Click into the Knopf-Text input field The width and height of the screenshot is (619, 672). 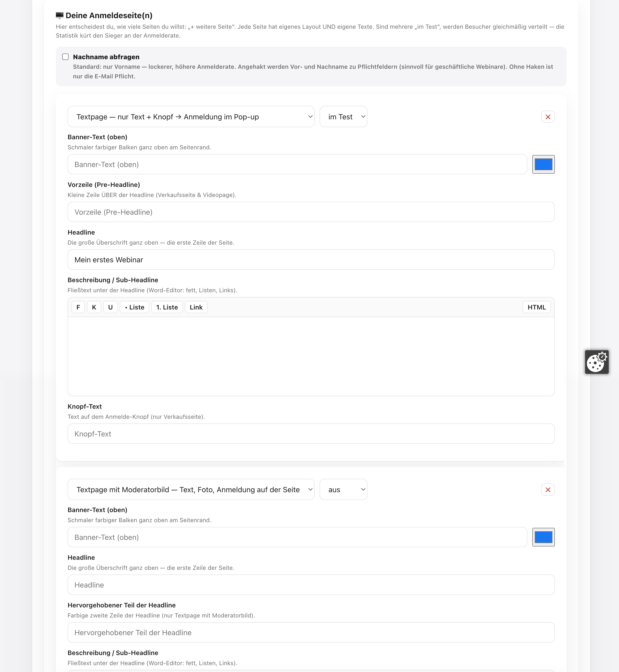coord(311,434)
